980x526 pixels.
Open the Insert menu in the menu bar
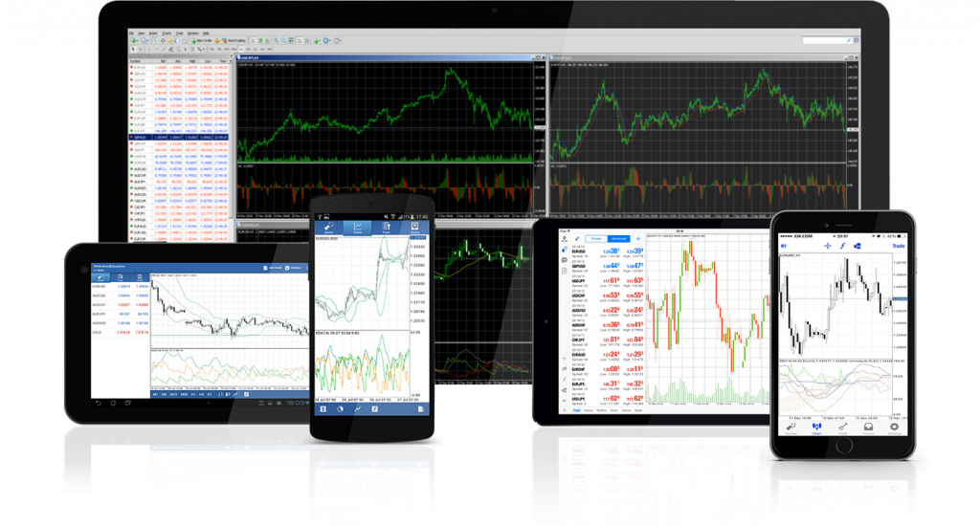(154, 33)
